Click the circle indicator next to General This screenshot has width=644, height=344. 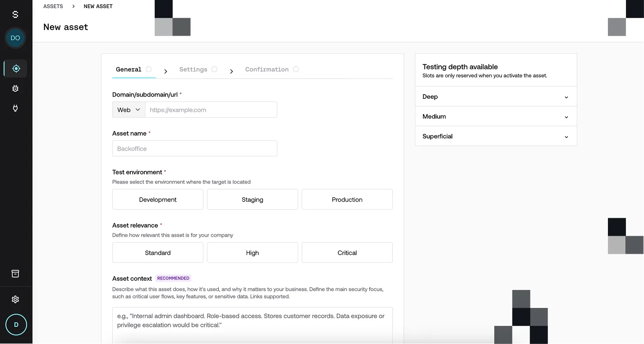coord(148,69)
